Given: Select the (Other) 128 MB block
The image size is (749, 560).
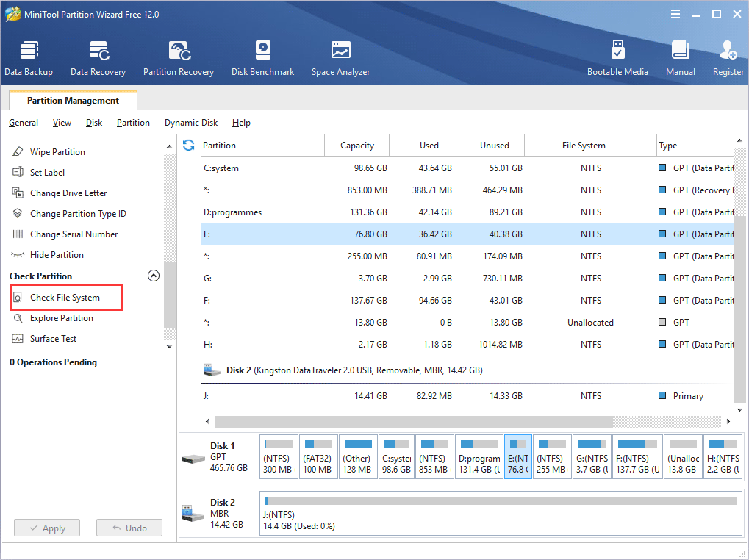Looking at the screenshot, I should (358, 457).
